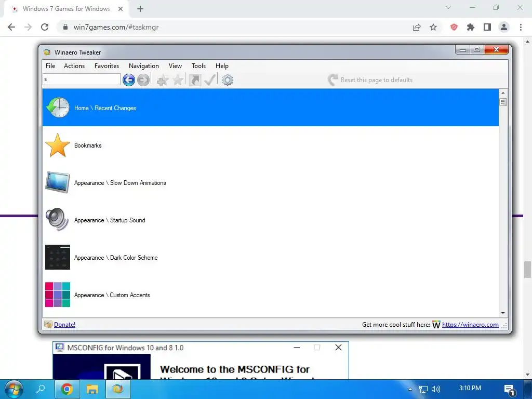Click the network tray icon

pos(423,389)
